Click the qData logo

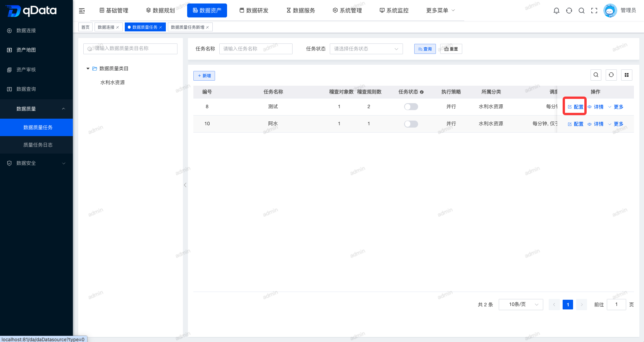pyautogui.click(x=31, y=10)
